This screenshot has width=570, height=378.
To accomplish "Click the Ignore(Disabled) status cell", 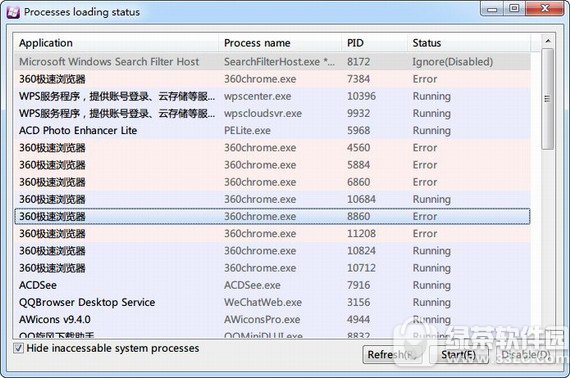I will click(453, 62).
